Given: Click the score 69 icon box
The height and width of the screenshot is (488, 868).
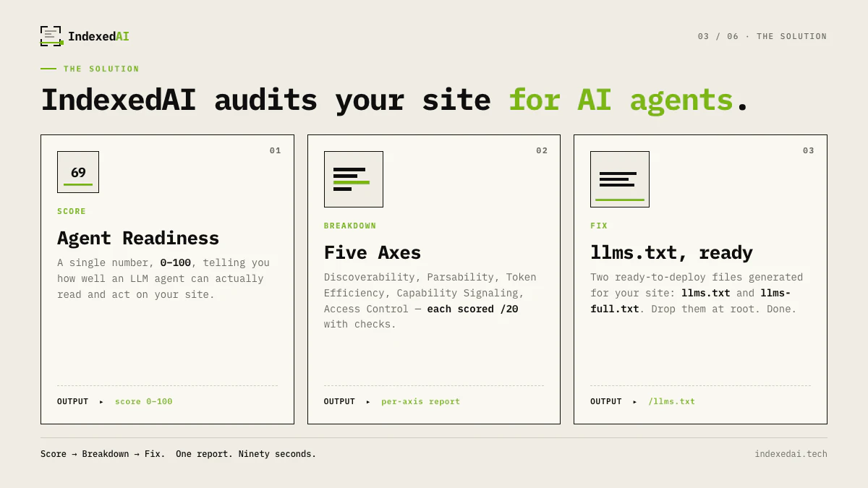Looking at the screenshot, I should (x=78, y=172).
